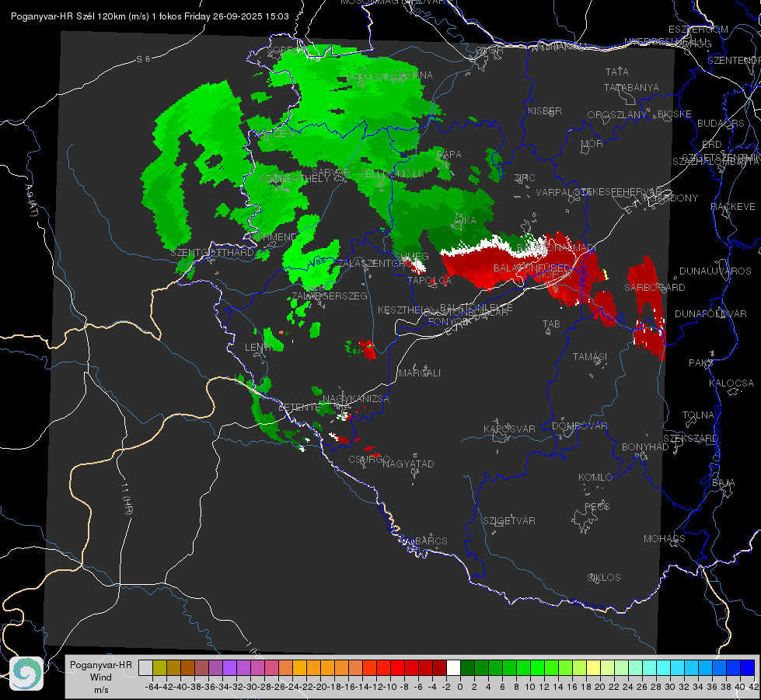The height and width of the screenshot is (700, 761).
Task: Click the DOMBOVAR town label
Action: (x=579, y=426)
